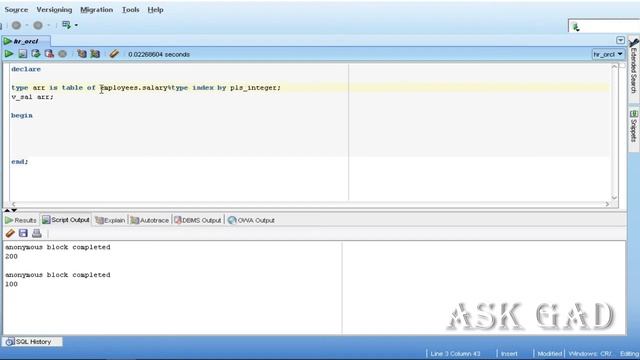Image resolution: width=640 pixels, height=360 pixels.
Task: Open the editor tab list dropdown
Action: pos(620,40)
